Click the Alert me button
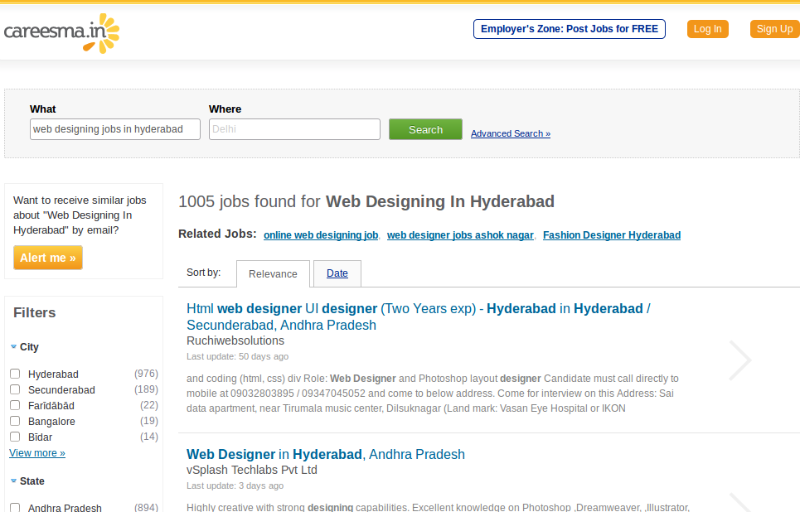The image size is (800, 512). (x=48, y=258)
